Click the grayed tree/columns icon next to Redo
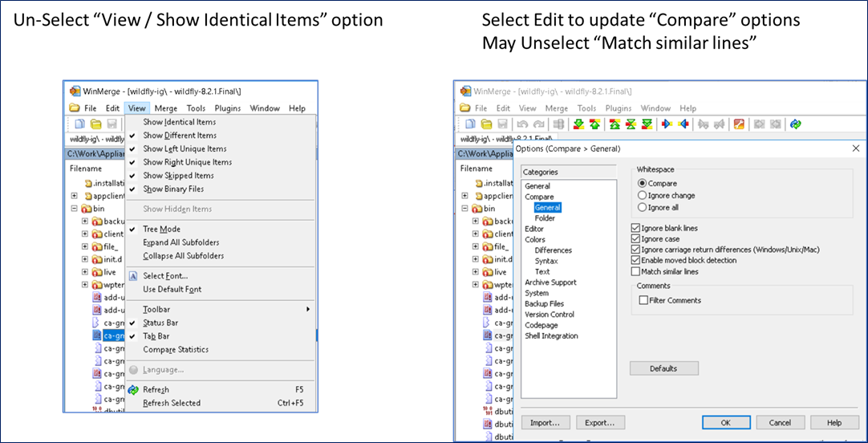 pyautogui.click(x=559, y=124)
